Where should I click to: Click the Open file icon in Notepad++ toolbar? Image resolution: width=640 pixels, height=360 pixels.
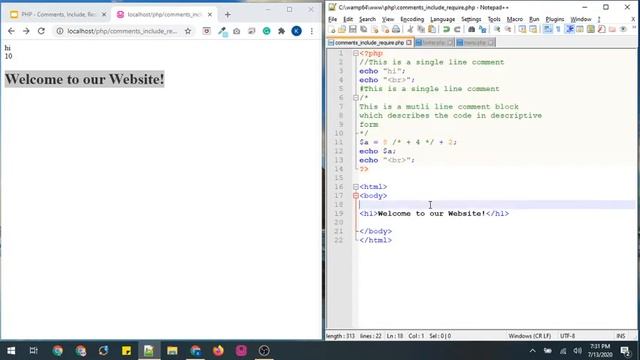coord(342,29)
